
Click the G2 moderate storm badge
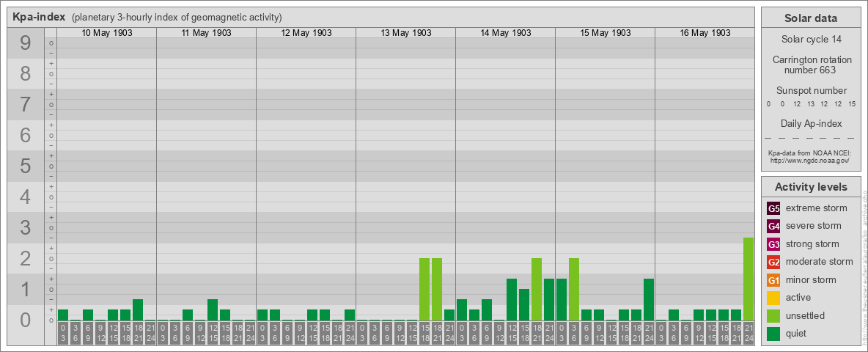tap(773, 262)
